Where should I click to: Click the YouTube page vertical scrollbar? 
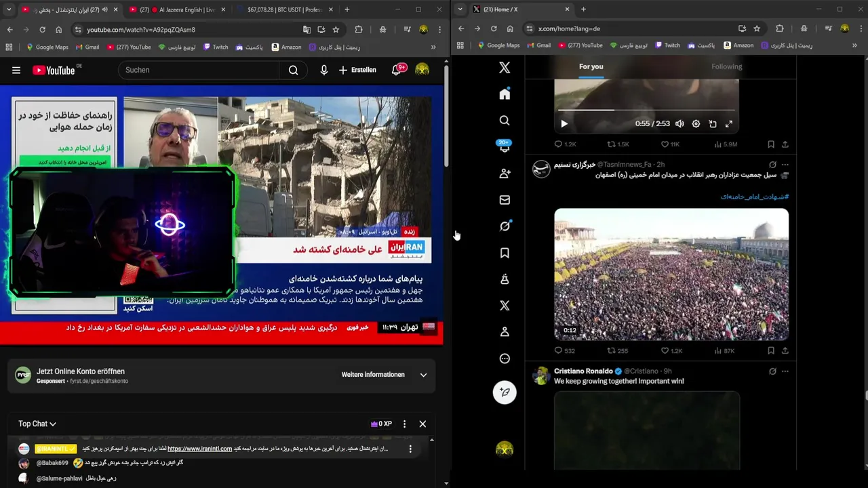pos(446,115)
